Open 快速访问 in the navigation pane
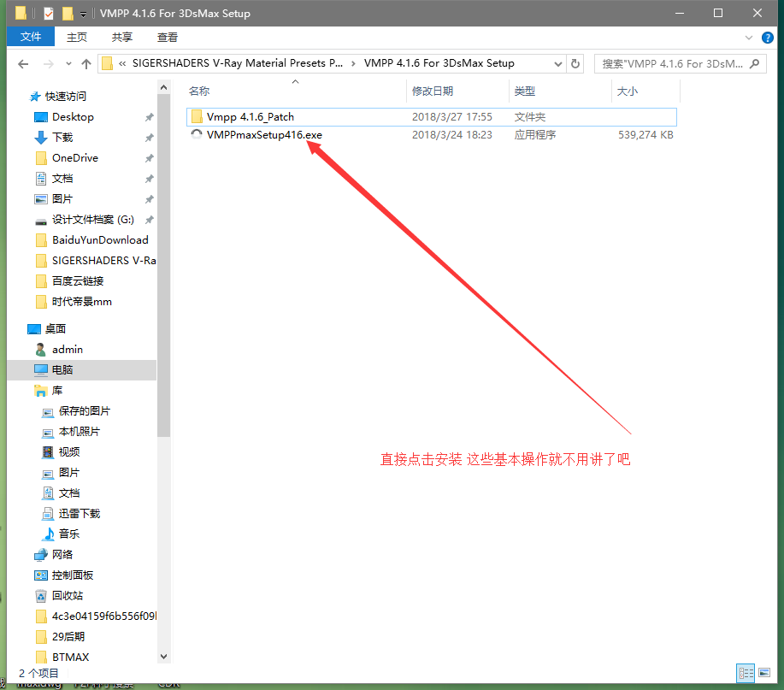784x690 pixels. [66, 97]
